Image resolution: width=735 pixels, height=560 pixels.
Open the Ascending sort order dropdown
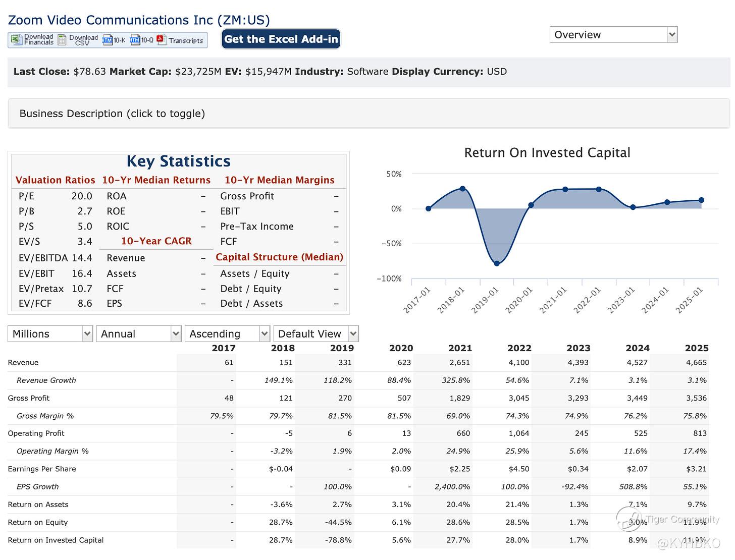click(x=227, y=334)
